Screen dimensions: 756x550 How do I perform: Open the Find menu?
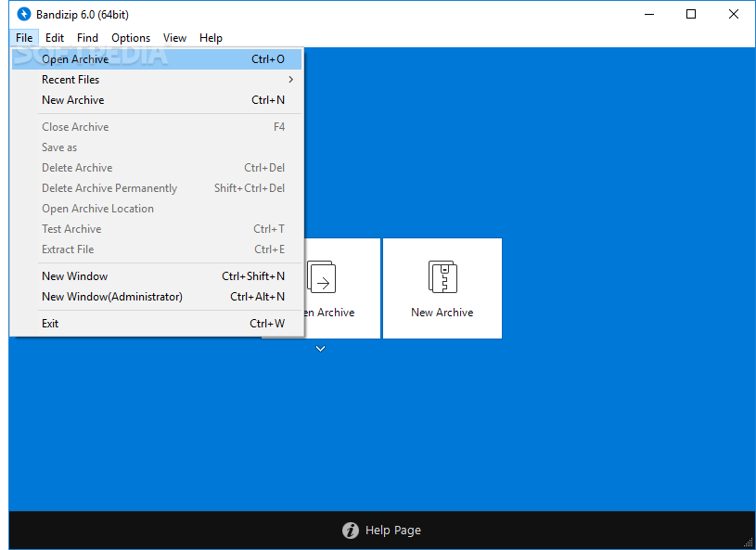point(87,38)
